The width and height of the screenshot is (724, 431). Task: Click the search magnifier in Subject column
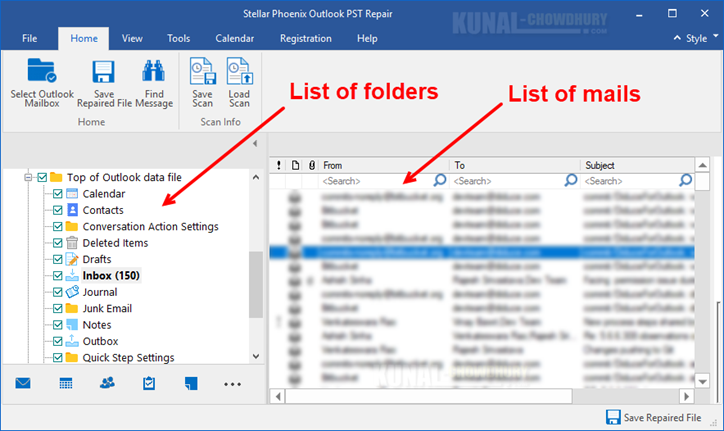(686, 180)
